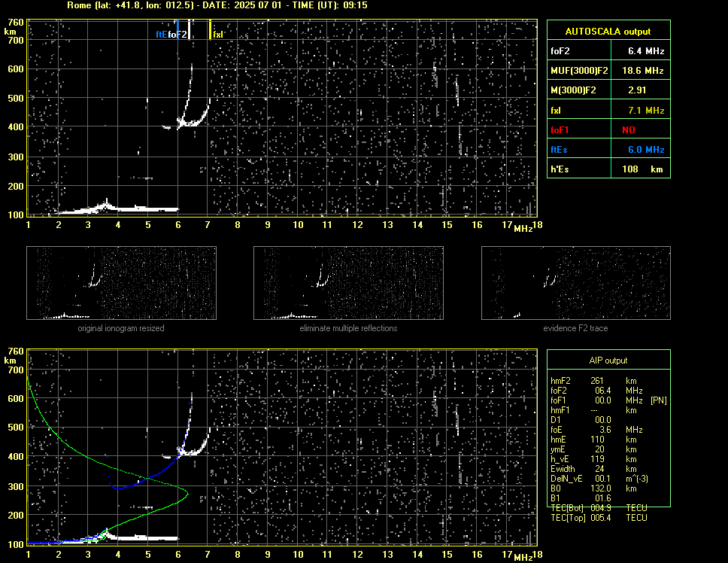Viewport: 728px width, 563px height.
Task: Click the red foF1 'NO' value
Action: pyautogui.click(x=629, y=130)
